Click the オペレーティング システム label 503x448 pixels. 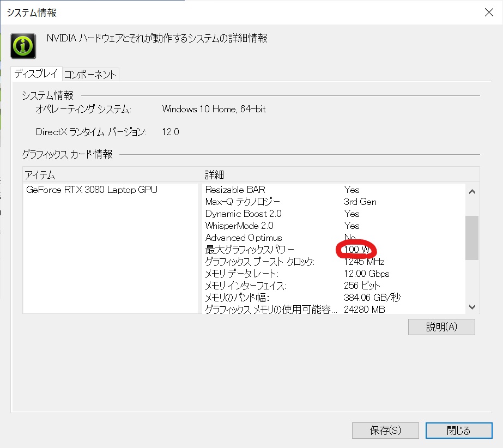[x=83, y=109]
